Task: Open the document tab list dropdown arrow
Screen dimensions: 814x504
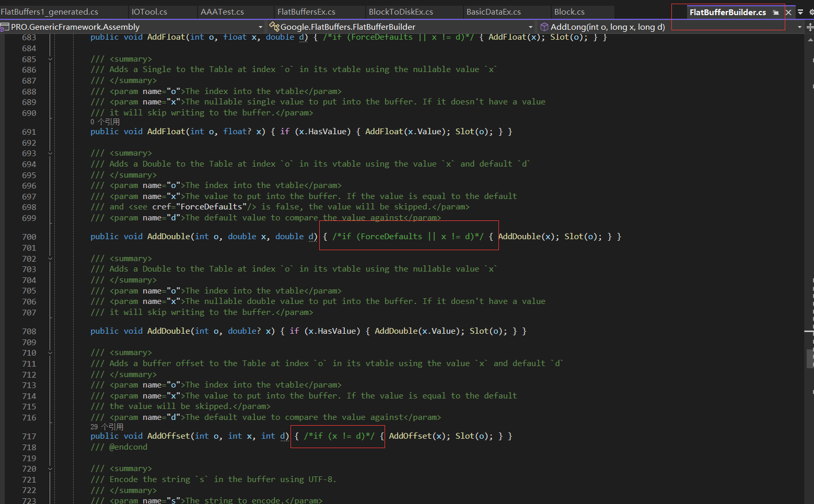Action: click(x=800, y=12)
